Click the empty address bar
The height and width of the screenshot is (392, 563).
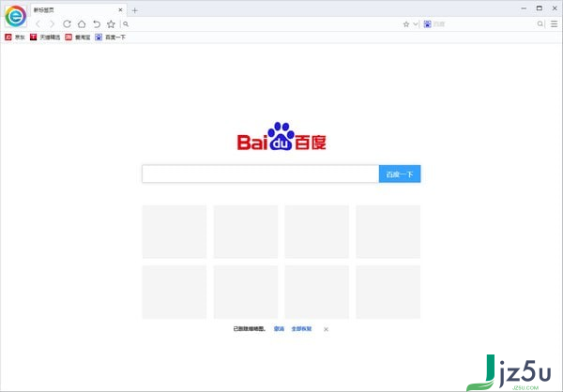point(264,24)
